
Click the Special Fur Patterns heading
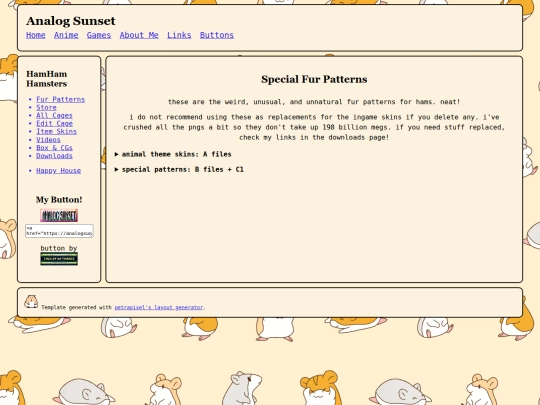[x=314, y=80]
